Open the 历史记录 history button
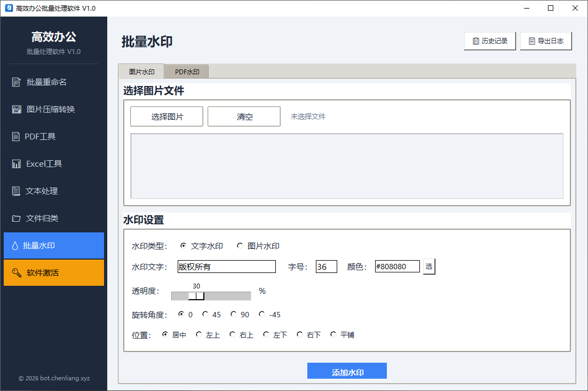 coord(490,41)
